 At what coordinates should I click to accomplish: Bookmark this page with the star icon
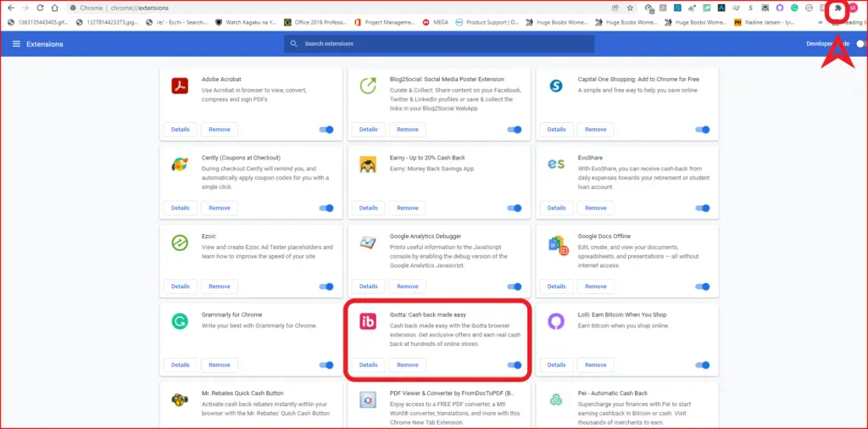[630, 8]
